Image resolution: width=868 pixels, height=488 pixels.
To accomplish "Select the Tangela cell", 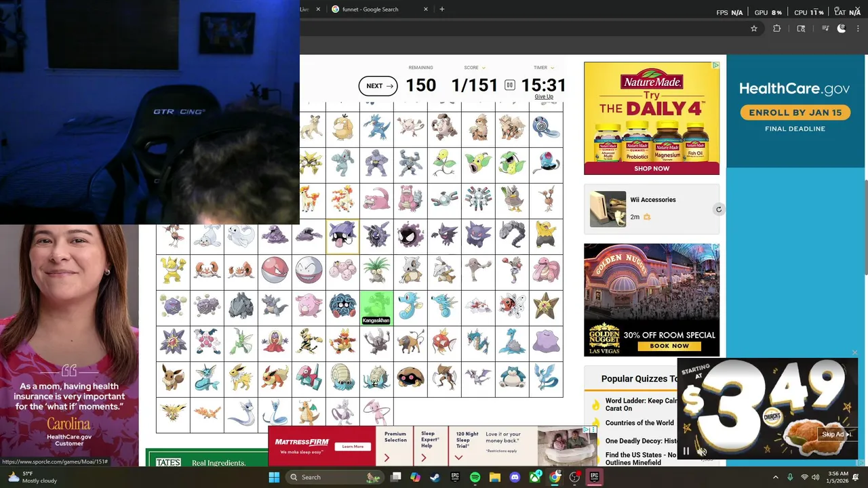I will point(342,306).
